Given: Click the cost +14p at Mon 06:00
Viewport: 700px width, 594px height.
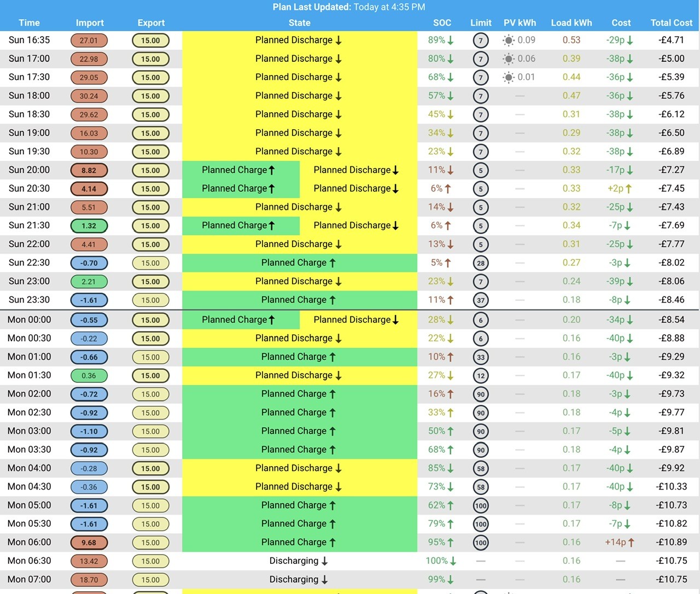Looking at the screenshot, I should [x=620, y=543].
